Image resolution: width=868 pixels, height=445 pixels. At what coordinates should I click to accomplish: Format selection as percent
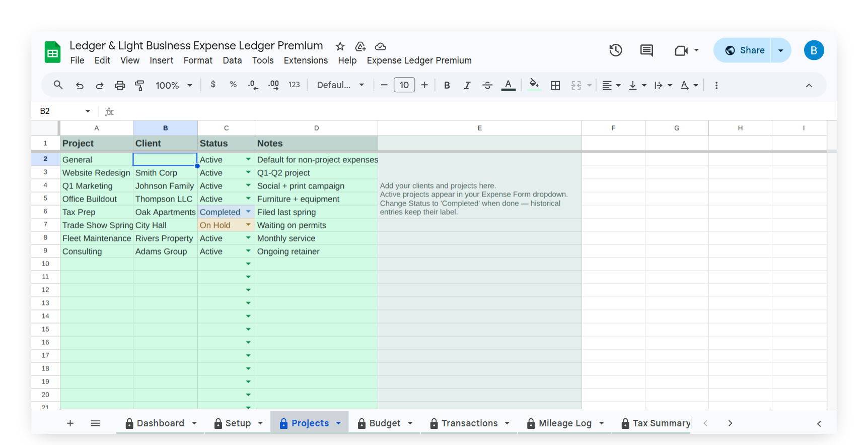tap(233, 85)
